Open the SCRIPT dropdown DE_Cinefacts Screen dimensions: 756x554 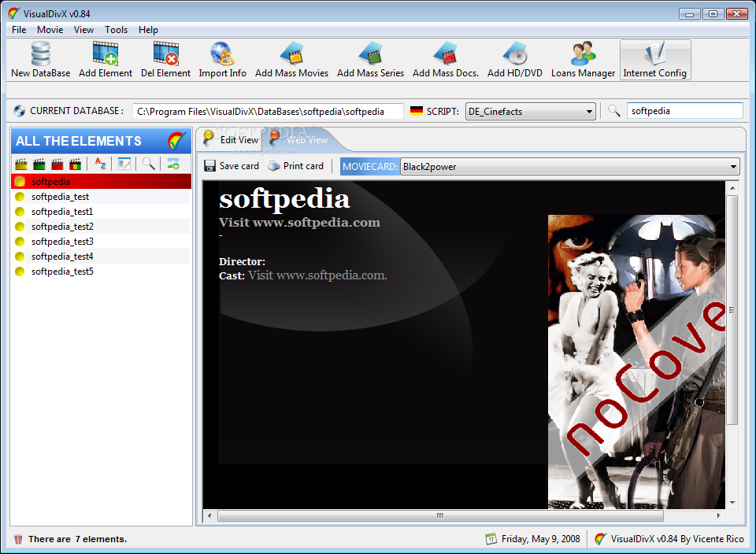[530, 111]
